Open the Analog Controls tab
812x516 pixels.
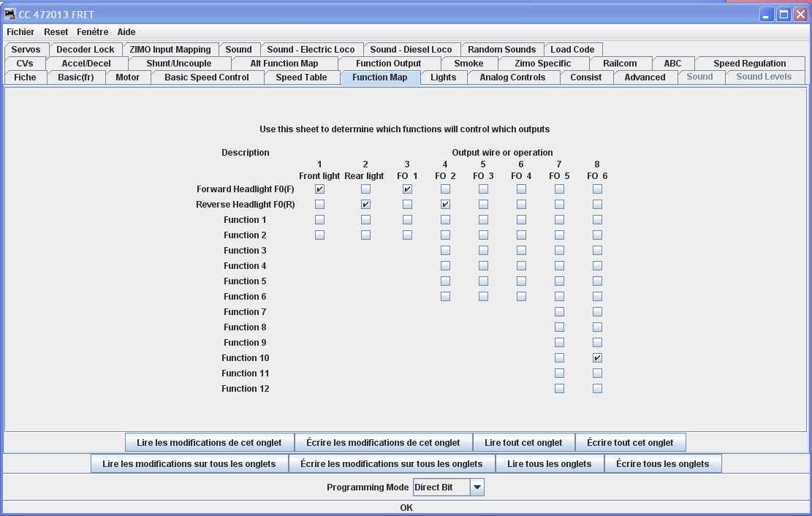[x=512, y=77]
